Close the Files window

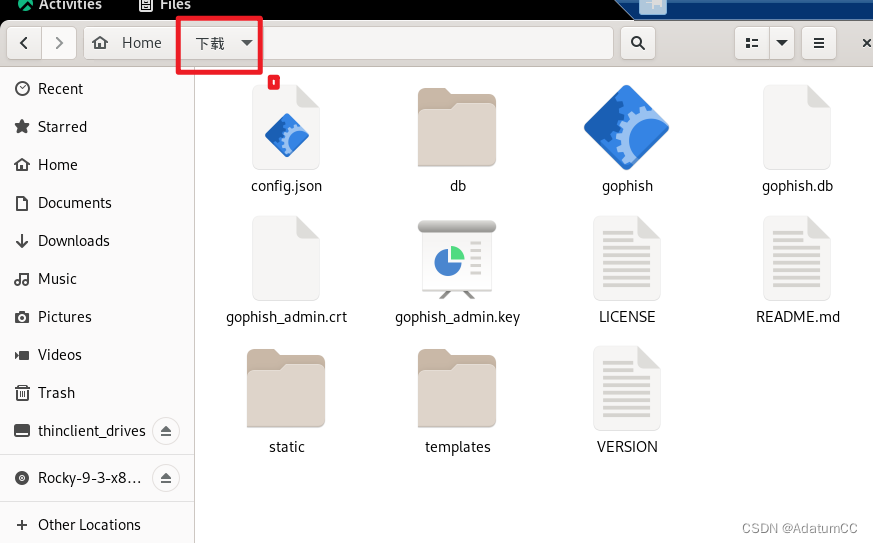click(866, 43)
